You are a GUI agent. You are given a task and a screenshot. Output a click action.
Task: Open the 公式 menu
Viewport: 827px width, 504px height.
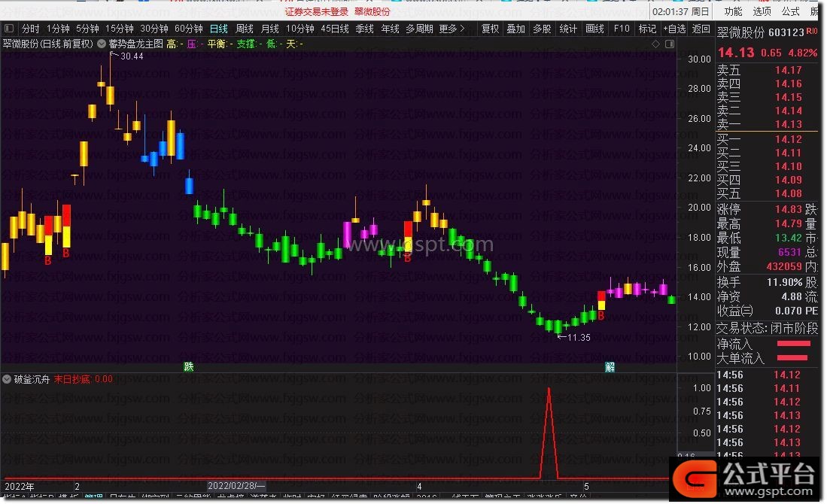click(790, 11)
